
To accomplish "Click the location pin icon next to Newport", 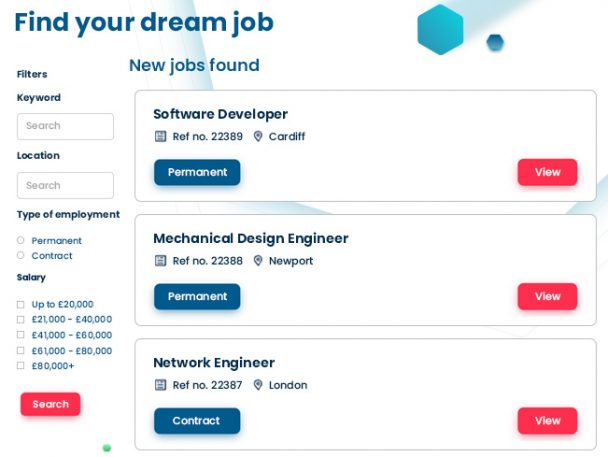I will coord(258,261).
